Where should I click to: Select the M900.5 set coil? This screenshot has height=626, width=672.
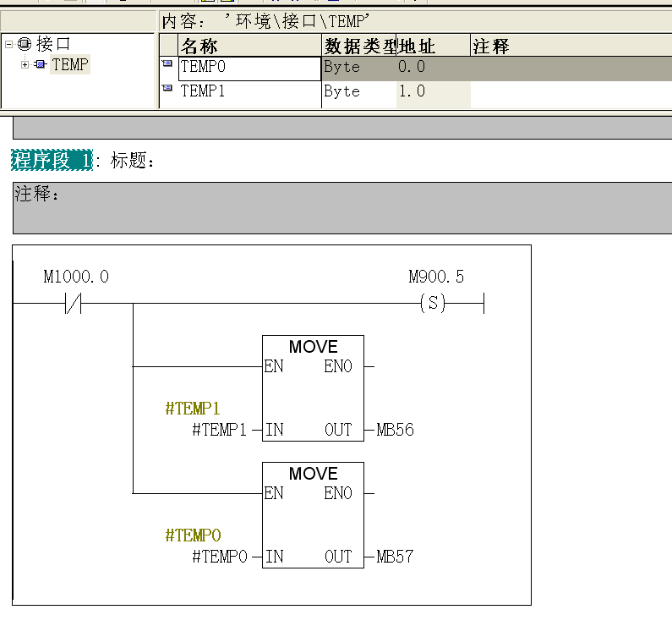433,303
